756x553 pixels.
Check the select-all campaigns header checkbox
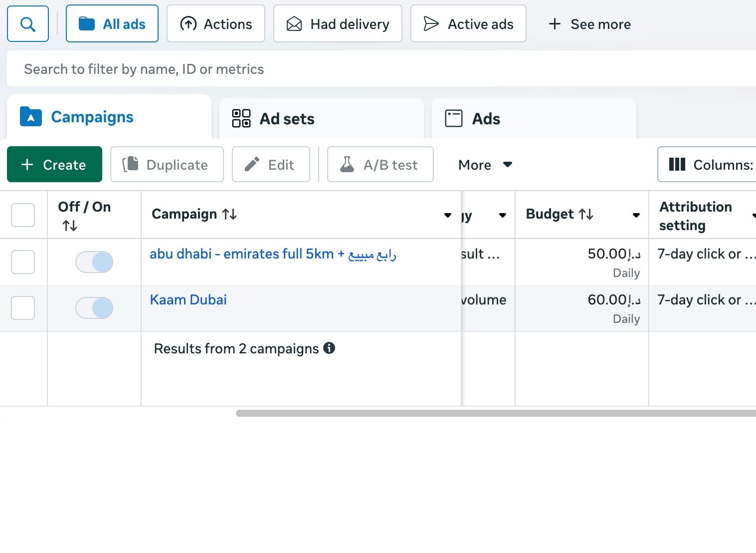tap(23, 215)
